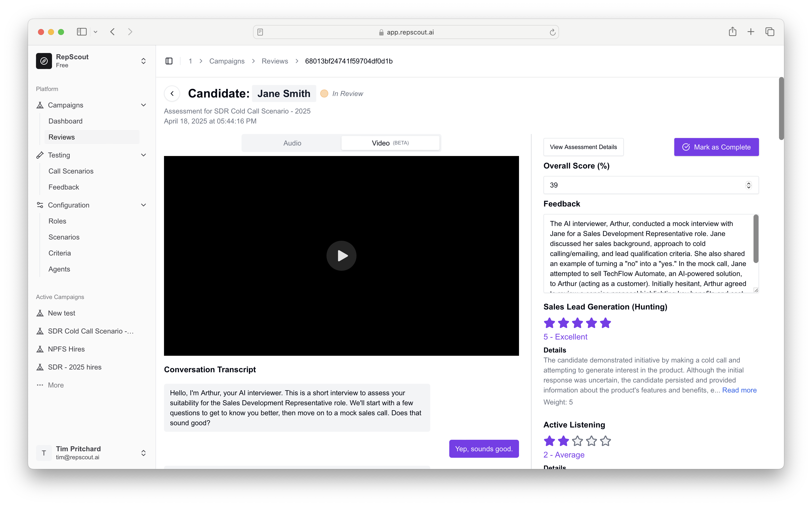Collapse the Configuration section chevron

(x=143, y=205)
